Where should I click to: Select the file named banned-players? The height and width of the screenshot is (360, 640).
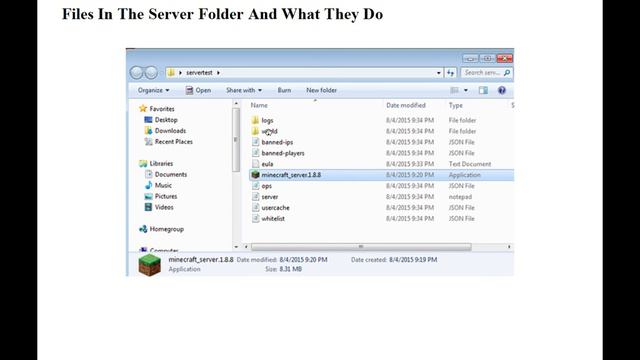tap(283, 153)
